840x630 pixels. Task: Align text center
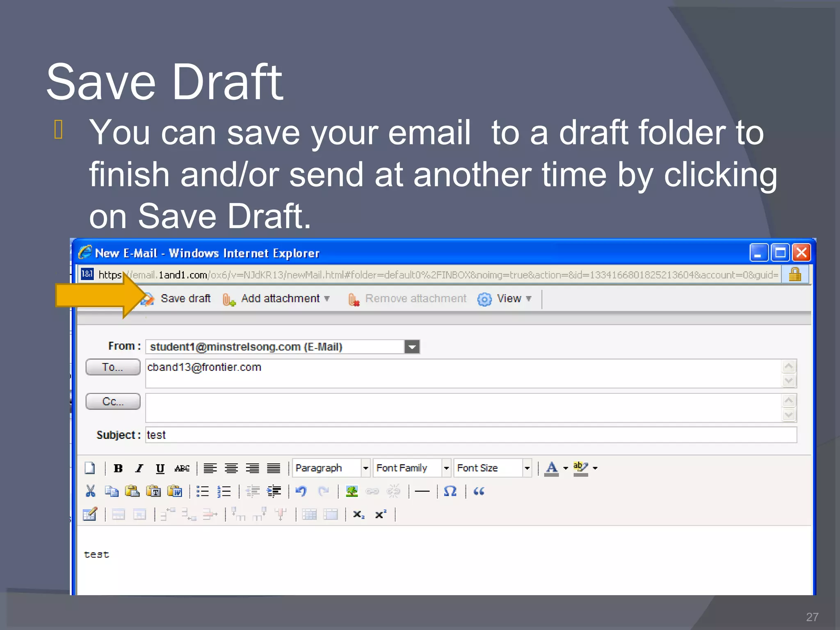[x=231, y=468]
